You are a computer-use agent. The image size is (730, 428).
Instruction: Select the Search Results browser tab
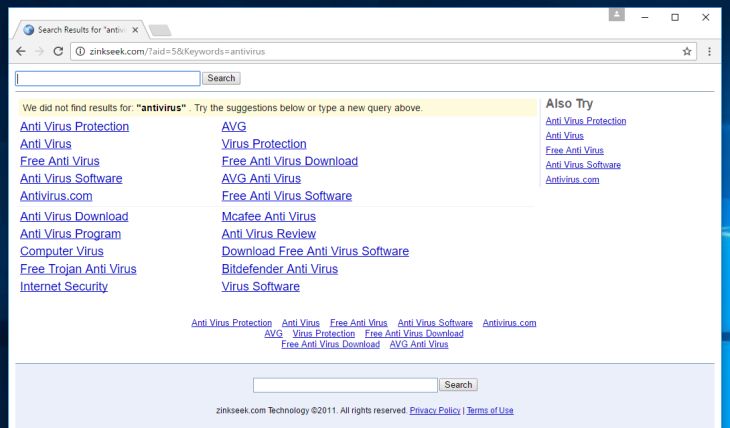click(x=80, y=30)
